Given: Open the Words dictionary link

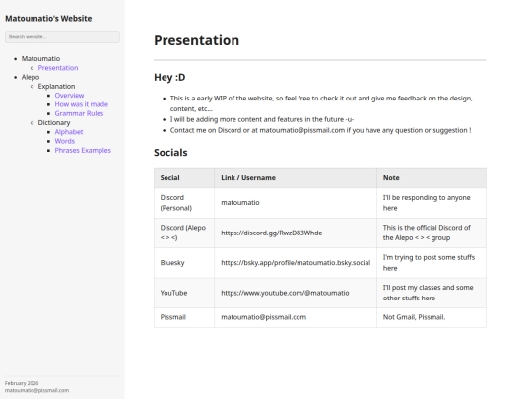Looking at the screenshot, I should [x=65, y=141].
